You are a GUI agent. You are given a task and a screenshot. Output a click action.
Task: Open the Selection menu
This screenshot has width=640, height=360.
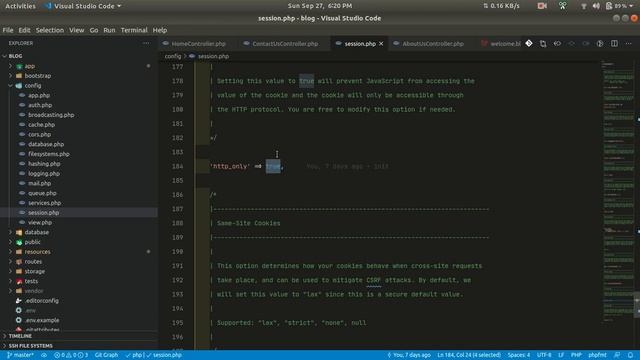(x=50, y=30)
